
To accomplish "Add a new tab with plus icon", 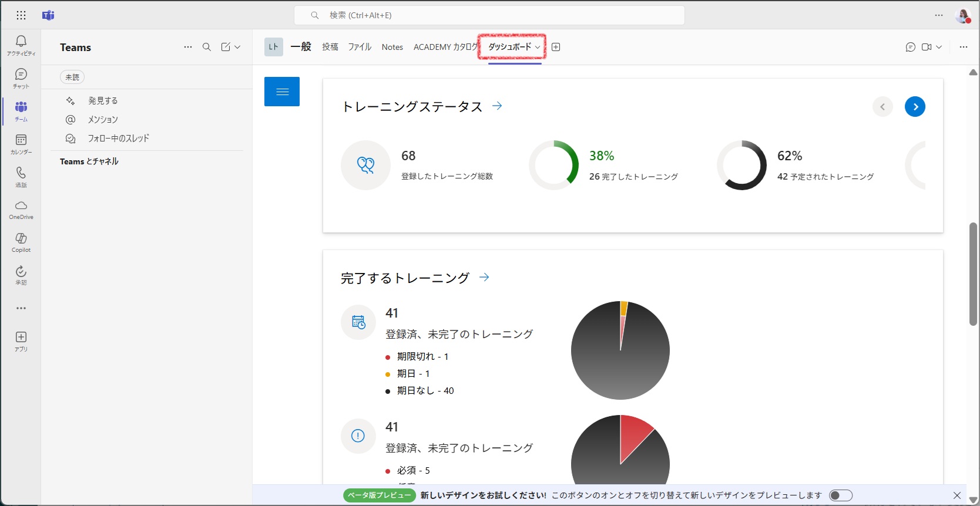I will pos(556,47).
